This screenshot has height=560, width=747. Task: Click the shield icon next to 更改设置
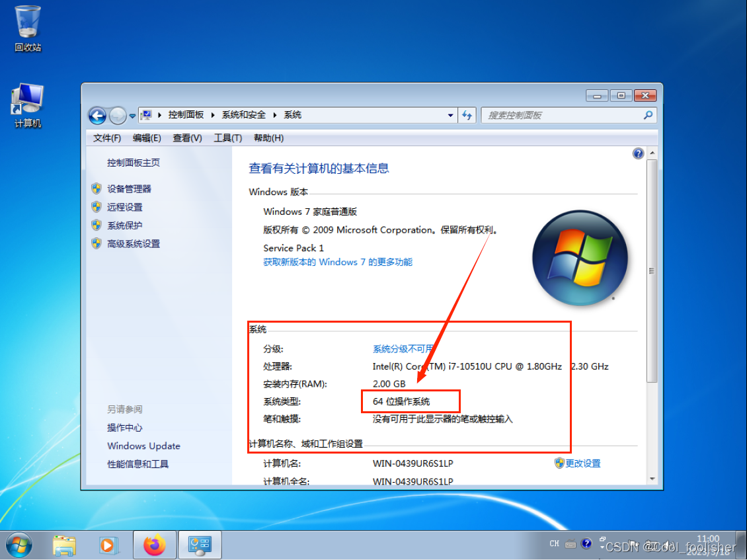(559, 463)
